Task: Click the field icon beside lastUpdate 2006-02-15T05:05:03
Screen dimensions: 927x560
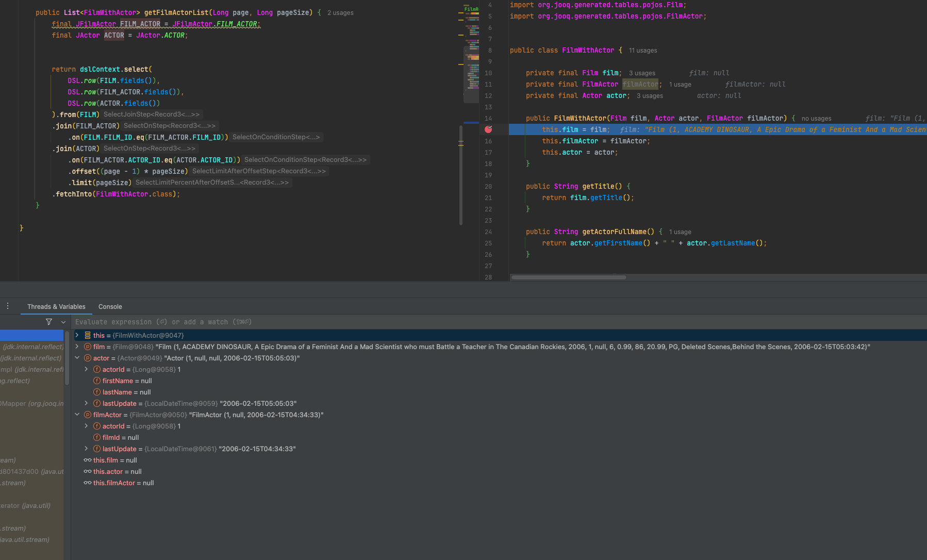Action: [97, 403]
